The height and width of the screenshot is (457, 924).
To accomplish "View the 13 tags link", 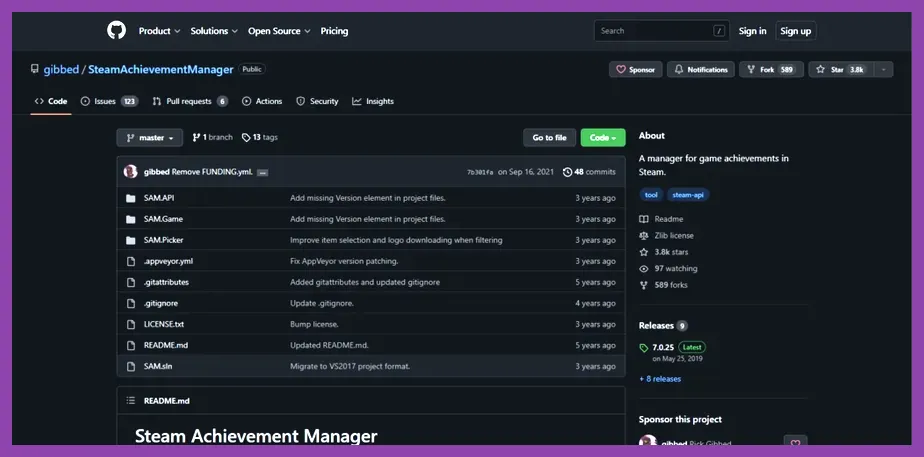I will pyautogui.click(x=259, y=137).
